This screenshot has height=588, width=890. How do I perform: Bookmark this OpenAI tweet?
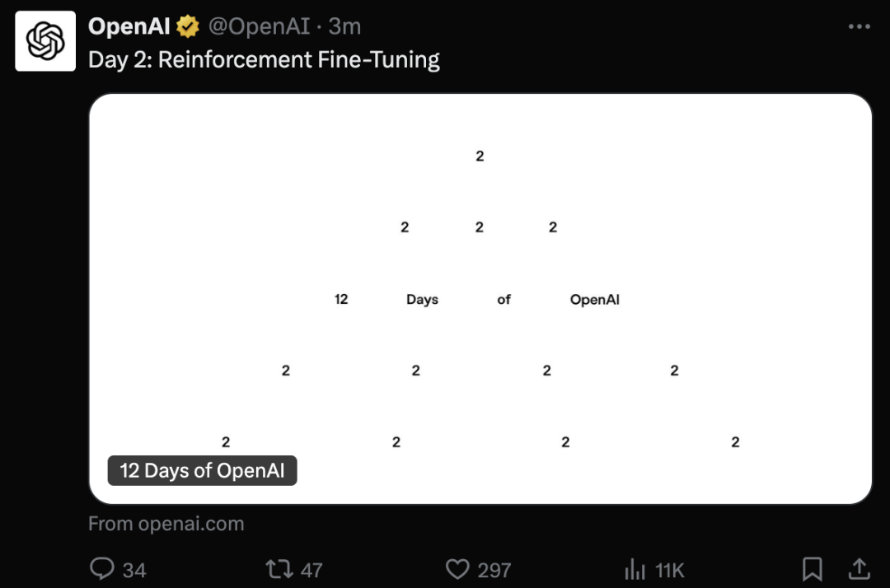click(x=812, y=569)
